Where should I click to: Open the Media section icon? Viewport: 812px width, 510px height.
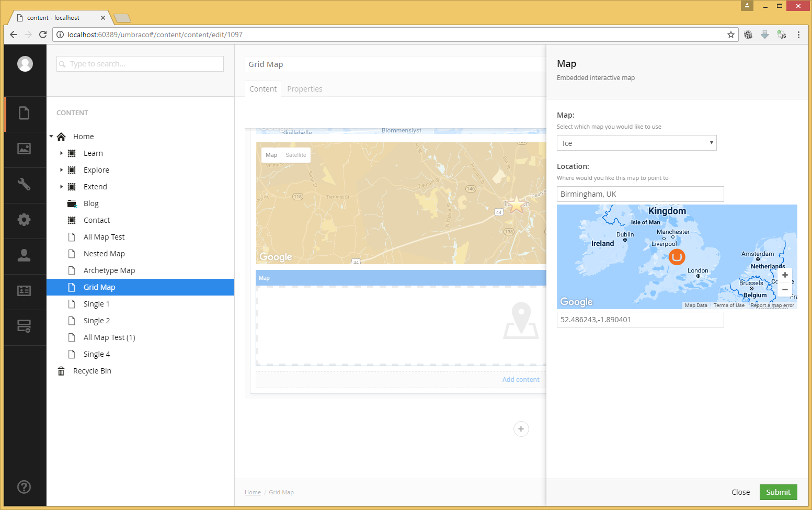tap(24, 149)
